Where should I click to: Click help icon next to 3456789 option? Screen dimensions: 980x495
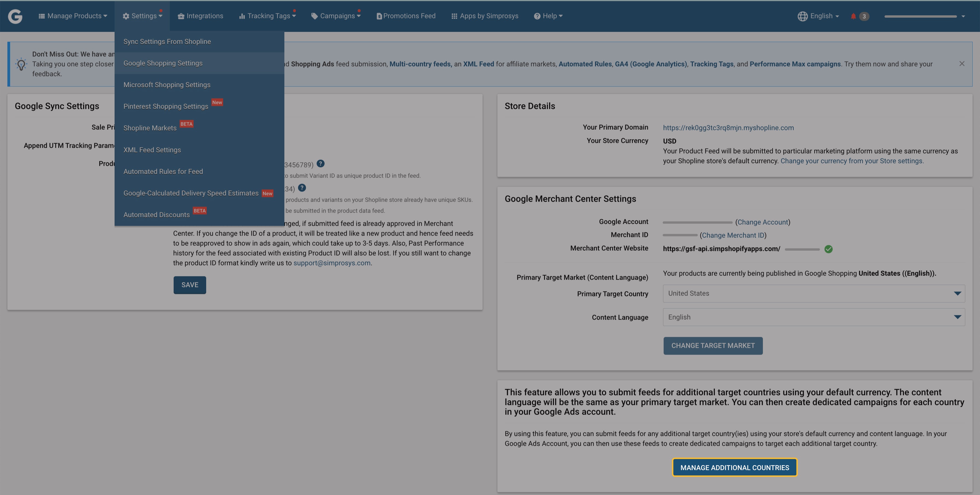point(320,164)
